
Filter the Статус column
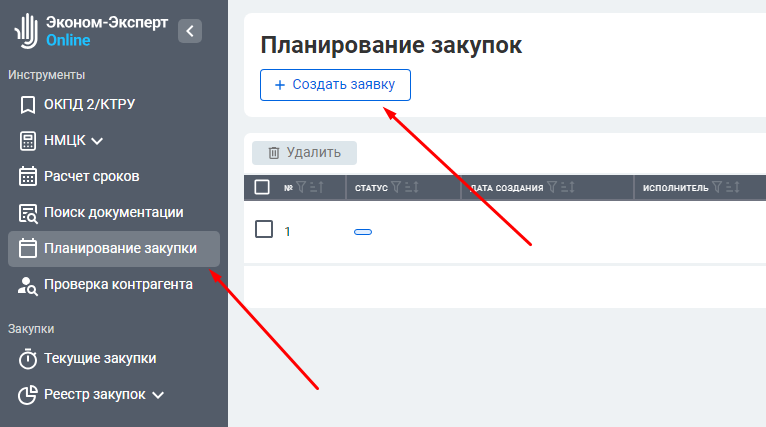tap(396, 187)
